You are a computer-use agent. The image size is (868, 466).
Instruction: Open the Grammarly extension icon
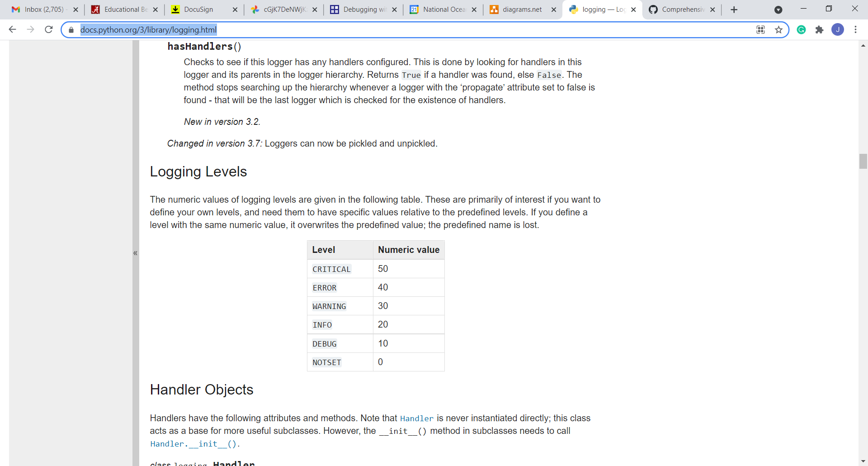801,29
